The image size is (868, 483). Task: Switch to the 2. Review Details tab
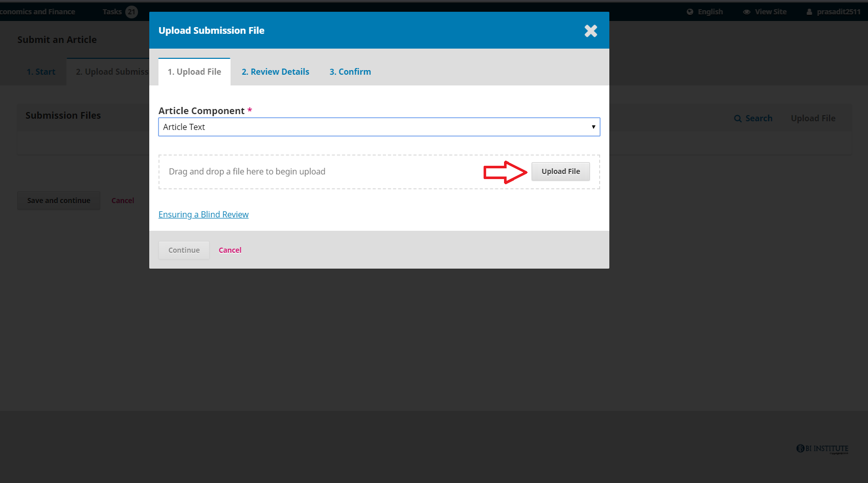pos(275,72)
